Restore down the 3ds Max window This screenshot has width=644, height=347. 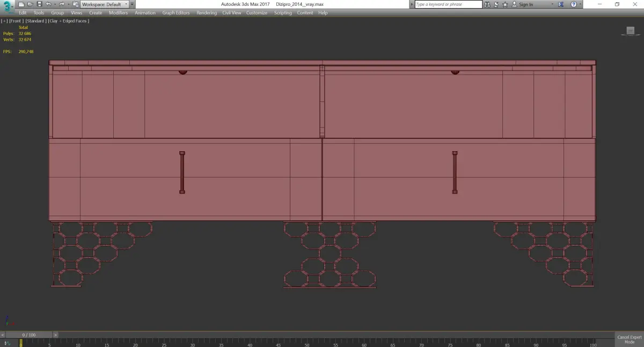pos(617,4)
